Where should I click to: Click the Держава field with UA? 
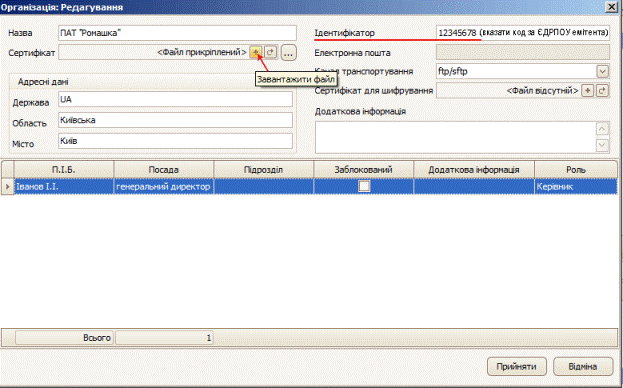pos(175,99)
